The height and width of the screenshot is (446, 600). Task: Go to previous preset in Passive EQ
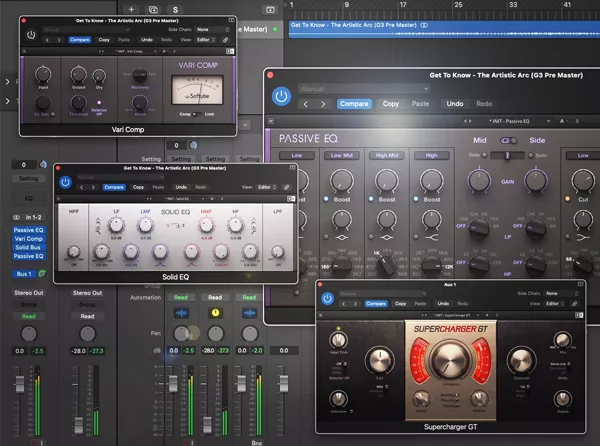point(306,104)
